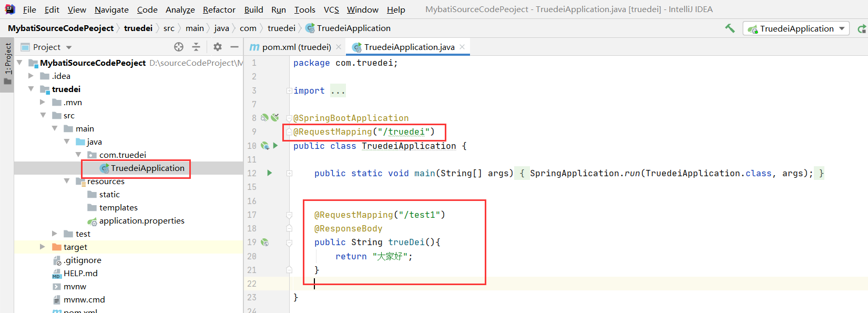Open the Edit menu
The height and width of the screenshot is (313, 868).
52,9
